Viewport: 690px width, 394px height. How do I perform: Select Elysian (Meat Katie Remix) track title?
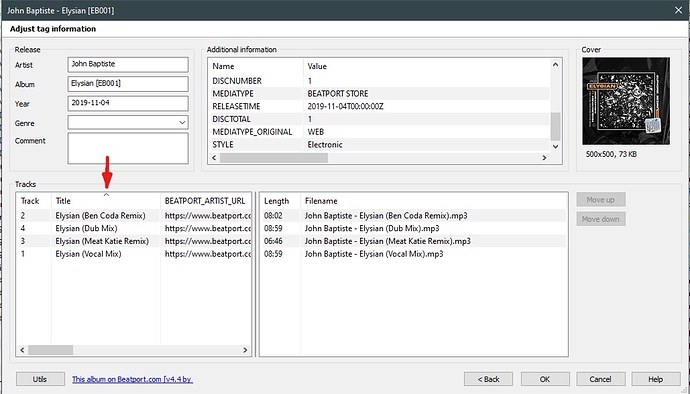[102, 241]
